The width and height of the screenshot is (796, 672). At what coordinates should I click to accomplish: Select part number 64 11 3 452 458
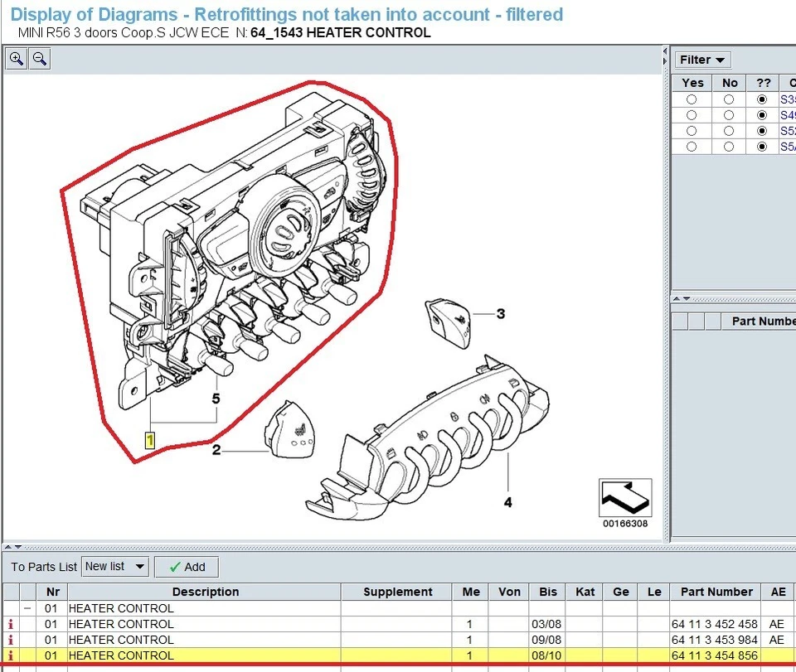(714, 624)
